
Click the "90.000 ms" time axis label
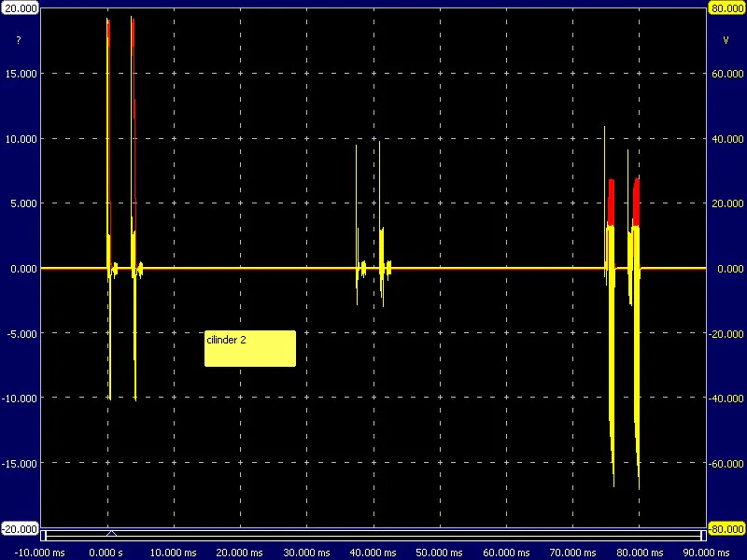point(706,553)
